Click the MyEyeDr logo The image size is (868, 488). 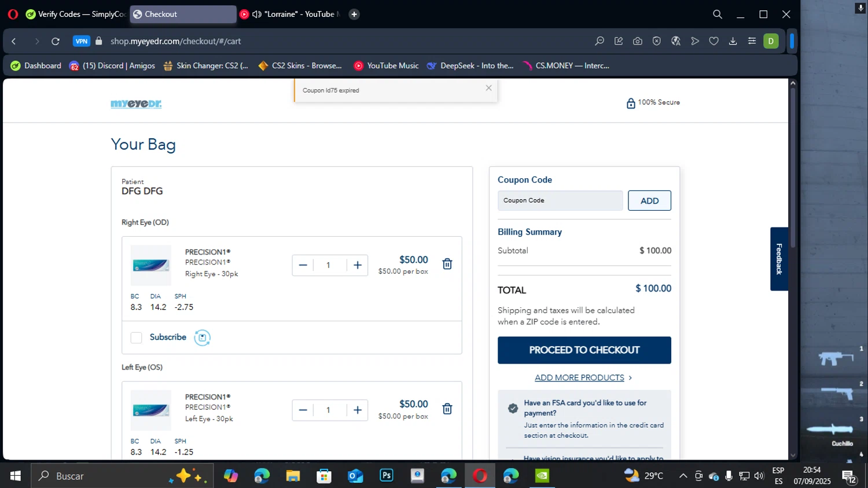tap(136, 104)
